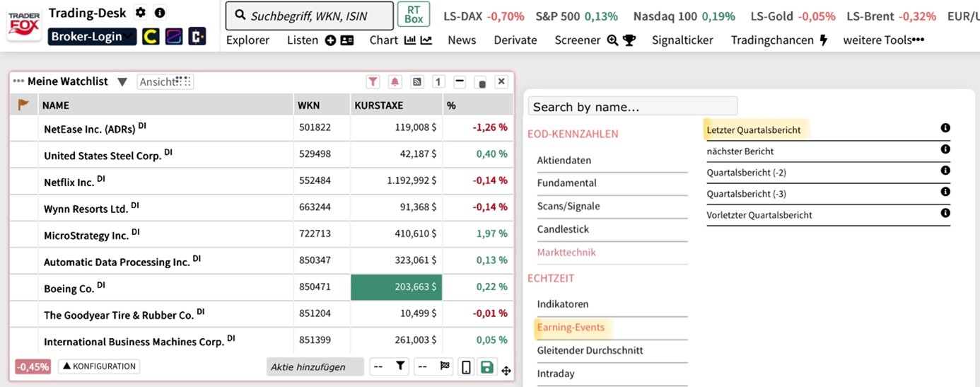Expand the Meine Watchlist dropdown arrow

tap(122, 82)
